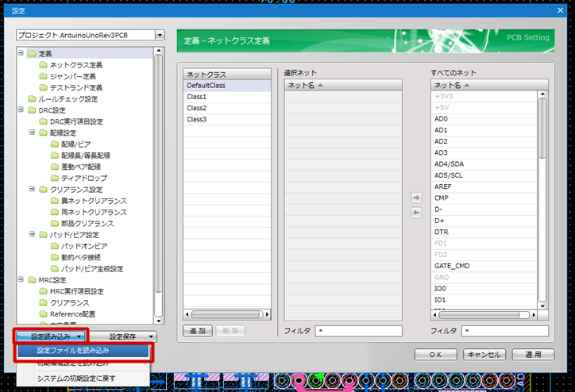Click the 適用 button
The width and height of the screenshot is (575, 392).
point(533,355)
